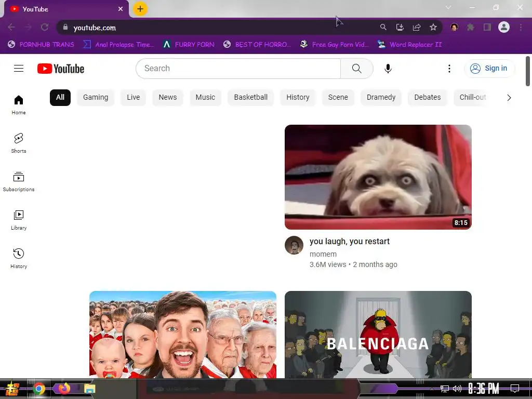The height and width of the screenshot is (399, 532).
Task: Open a new tab with the plus button
Action: click(140, 9)
